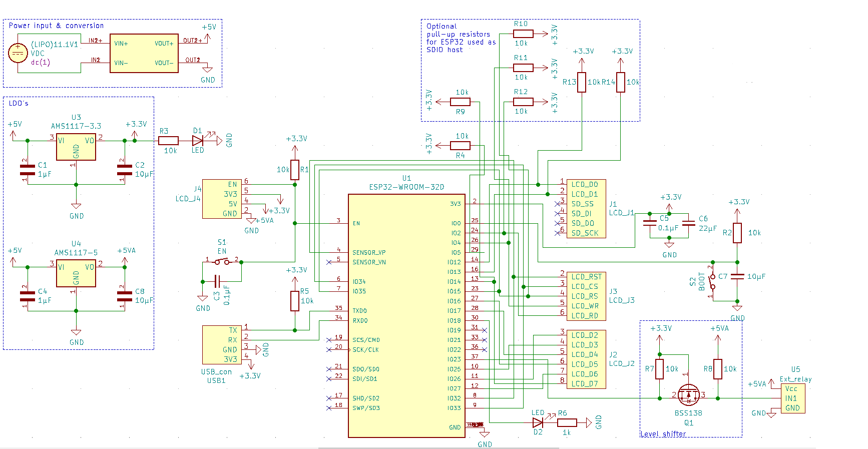Select capacitor C2 10µF symbol
The image size is (868, 449).
124,170
